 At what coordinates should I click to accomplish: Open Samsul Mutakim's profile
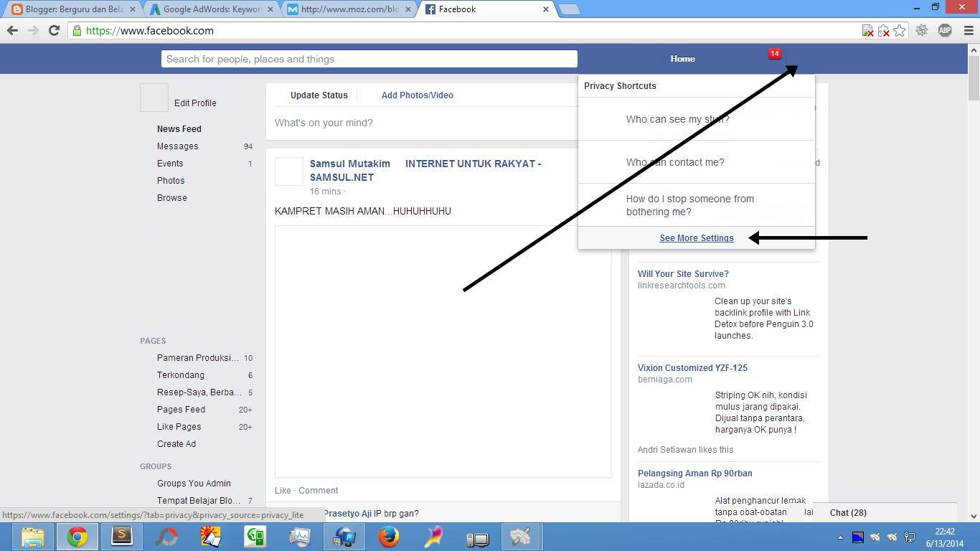tap(350, 164)
